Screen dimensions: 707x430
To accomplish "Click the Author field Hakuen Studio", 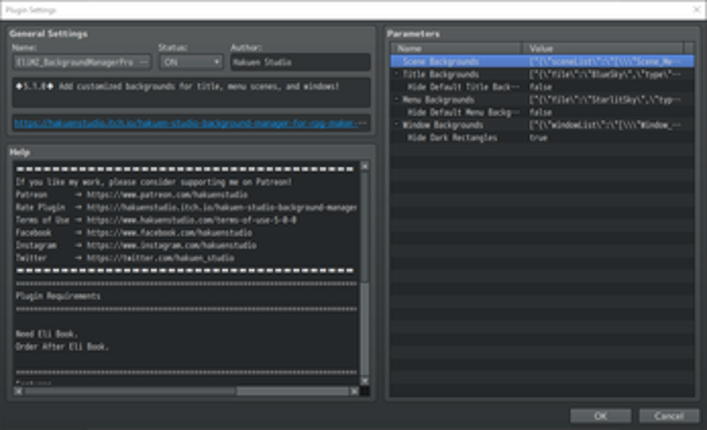I will 300,62.
